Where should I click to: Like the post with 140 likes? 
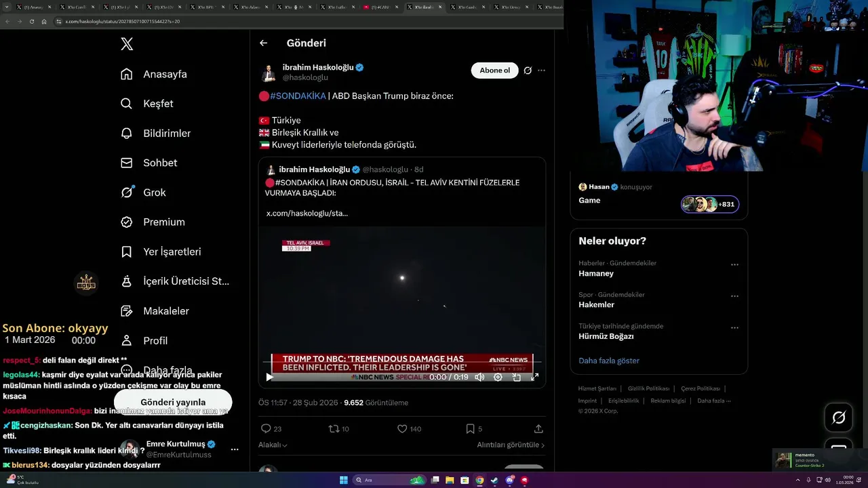(402, 428)
